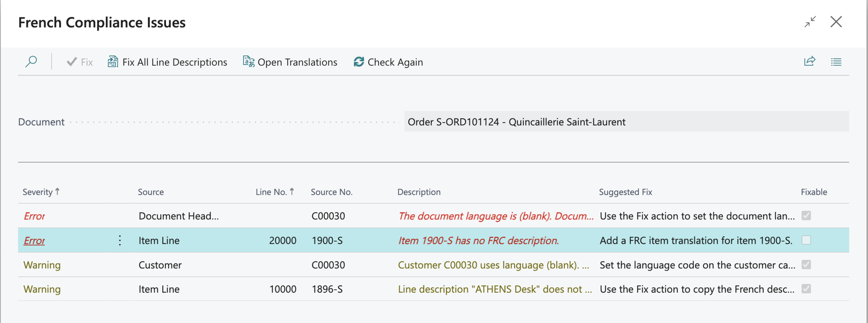
Task: Open 'Customer C00030 uses language (blank)' description
Action: point(494,264)
